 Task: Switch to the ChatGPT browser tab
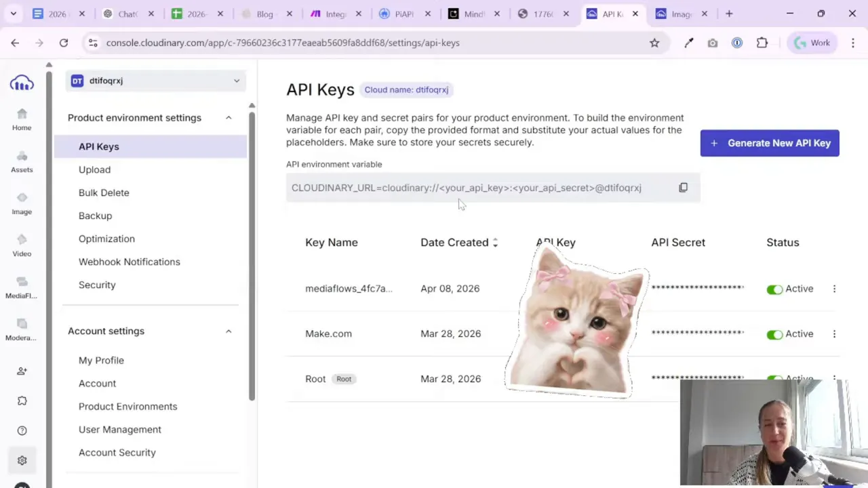pos(128,14)
